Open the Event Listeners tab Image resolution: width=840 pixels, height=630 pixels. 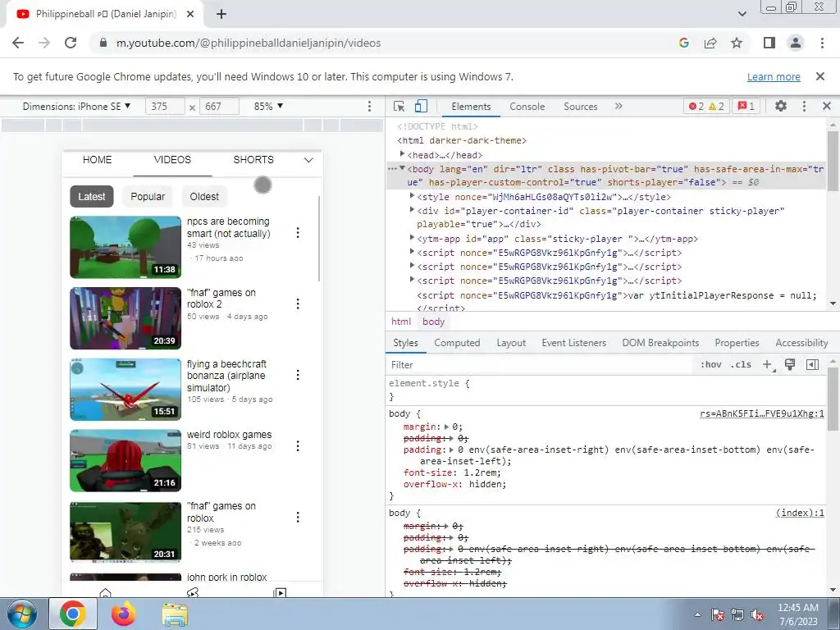click(573, 343)
